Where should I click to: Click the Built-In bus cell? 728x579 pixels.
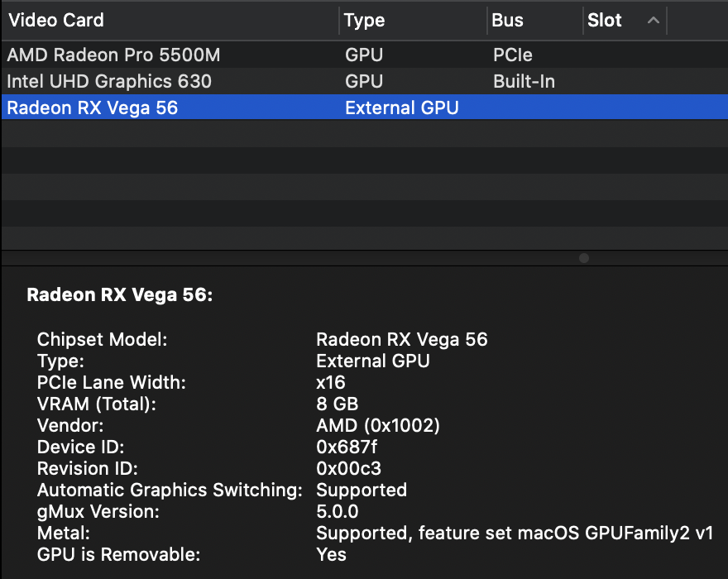coord(524,81)
